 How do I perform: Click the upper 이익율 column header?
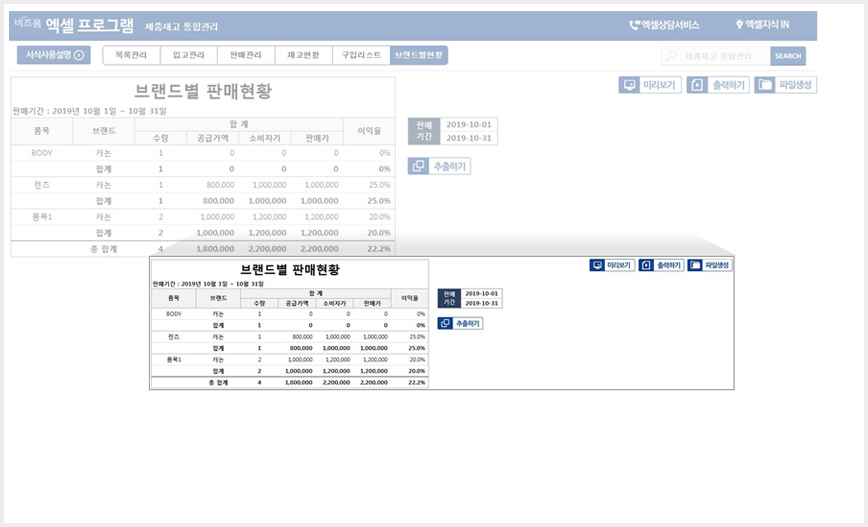(369, 131)
